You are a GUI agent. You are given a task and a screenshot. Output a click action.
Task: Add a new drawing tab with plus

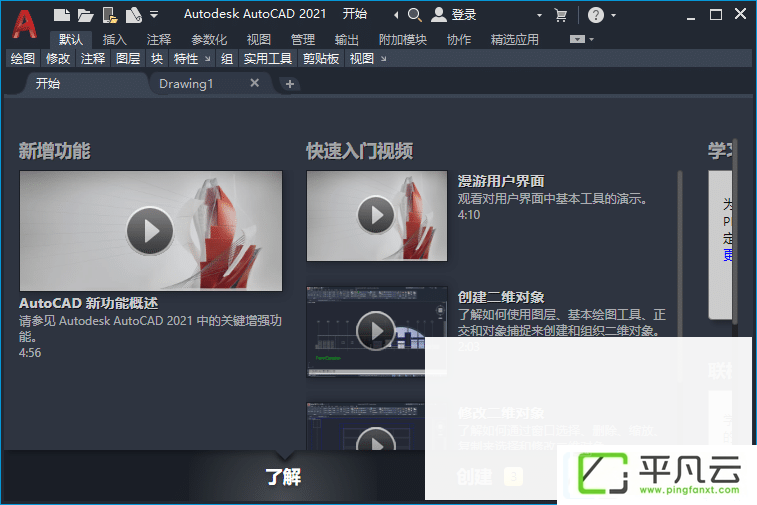click(290, 84)
